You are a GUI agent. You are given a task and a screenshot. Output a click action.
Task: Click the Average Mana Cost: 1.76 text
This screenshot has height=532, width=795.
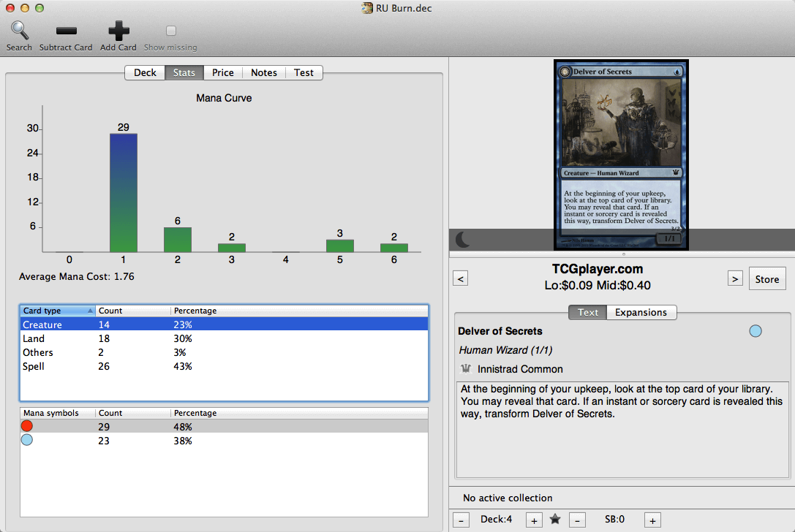pyautogui.click(x=77, y=277)
